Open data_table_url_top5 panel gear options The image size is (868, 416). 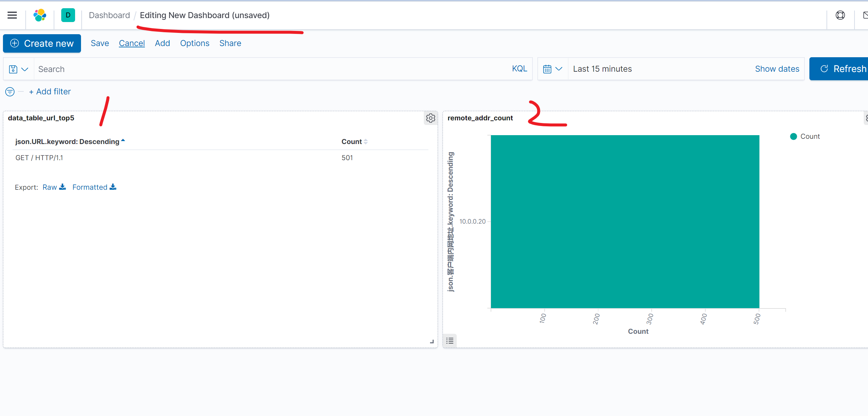click(430, 118)
